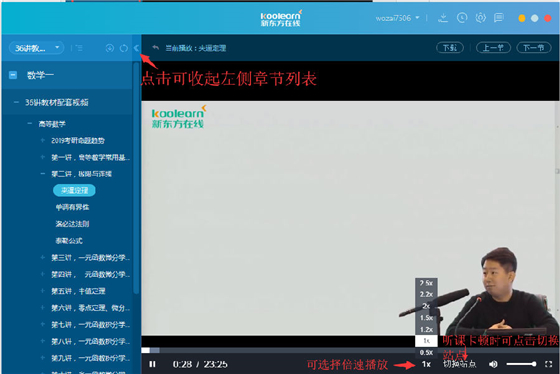This screenshot has width=560, height=374.
Task: Open the wozai7506 account dropdown
Action: pos(398,18)
